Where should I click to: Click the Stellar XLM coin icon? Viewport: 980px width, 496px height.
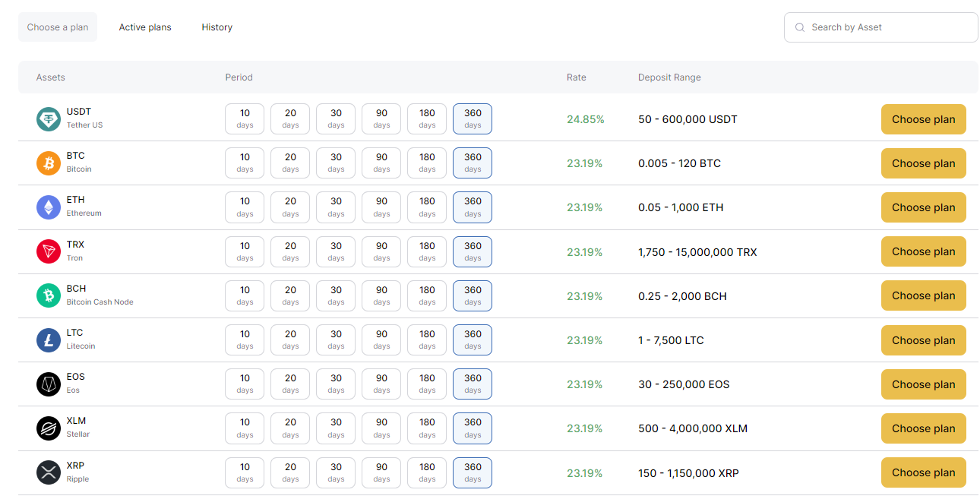[x=49, y=428]
